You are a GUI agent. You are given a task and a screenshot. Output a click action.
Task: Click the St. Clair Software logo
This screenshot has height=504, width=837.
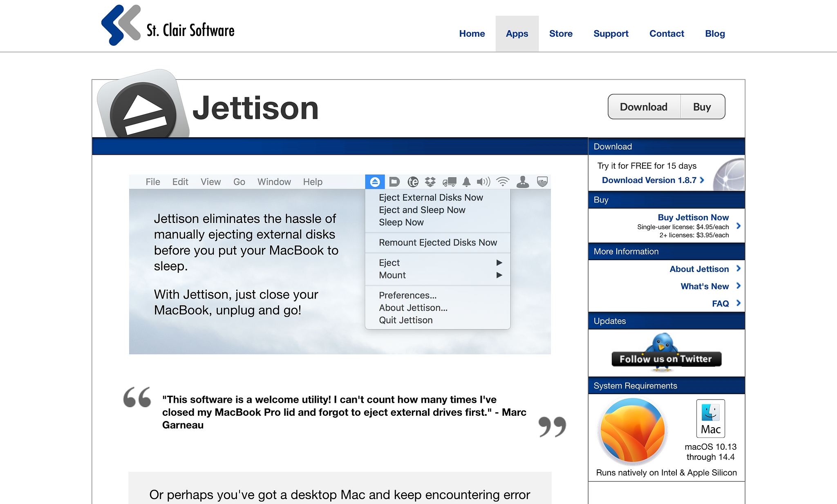click(x=168, y=25)
